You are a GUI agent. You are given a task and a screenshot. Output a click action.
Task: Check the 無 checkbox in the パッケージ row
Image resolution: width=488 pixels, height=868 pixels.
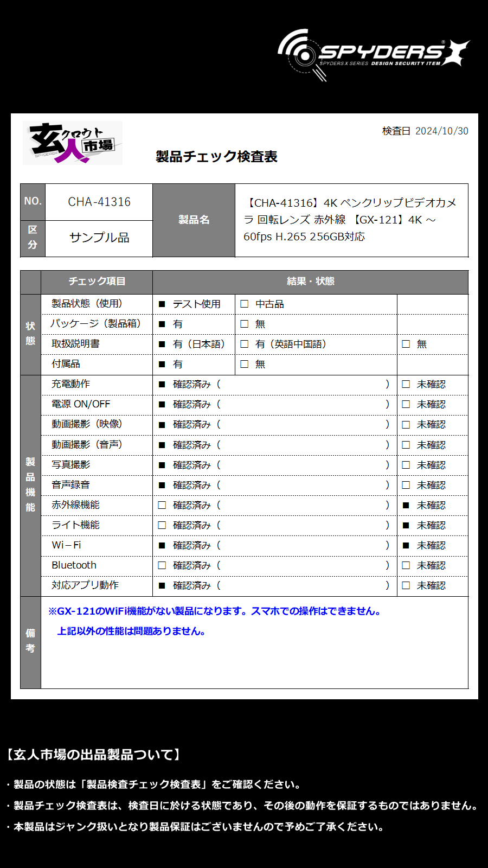pyautogui.click(x=245, y=324)
